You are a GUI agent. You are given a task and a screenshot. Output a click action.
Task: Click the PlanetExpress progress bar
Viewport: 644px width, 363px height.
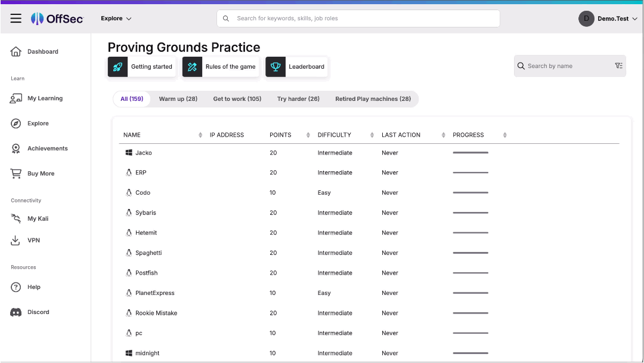coord(470,293)
